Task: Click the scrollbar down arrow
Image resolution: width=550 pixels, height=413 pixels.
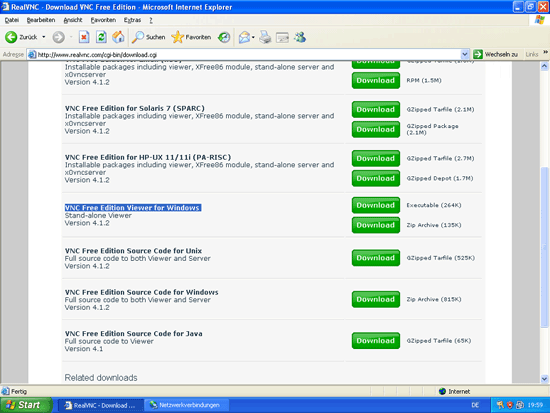Action: [x=544, y=379]
